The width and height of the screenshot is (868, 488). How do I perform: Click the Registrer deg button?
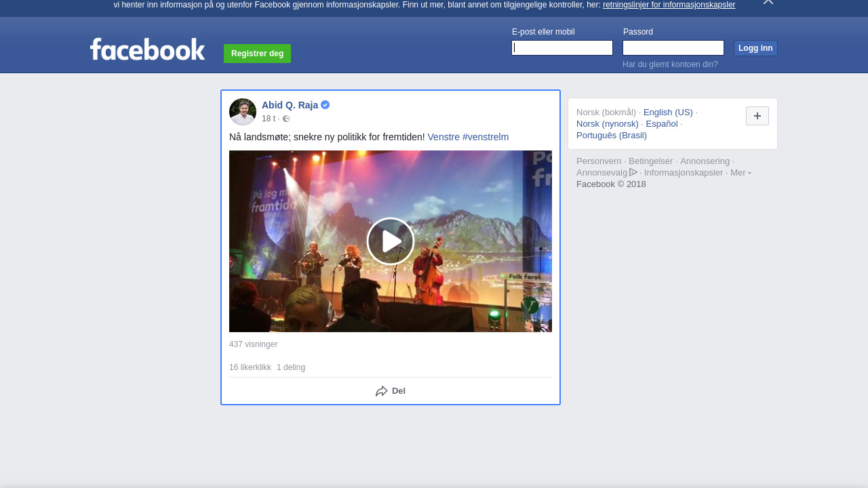click(257, 54)
